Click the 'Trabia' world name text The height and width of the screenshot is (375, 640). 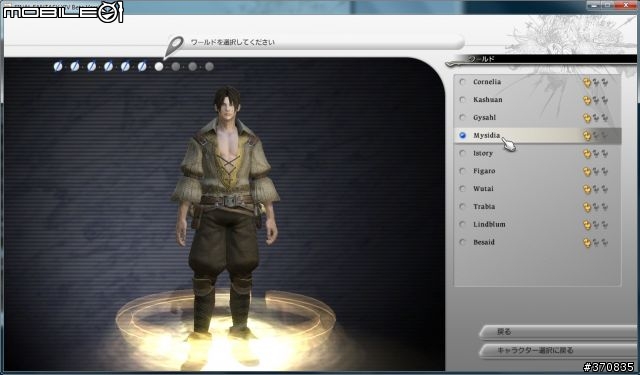click(x=484, y=206)
